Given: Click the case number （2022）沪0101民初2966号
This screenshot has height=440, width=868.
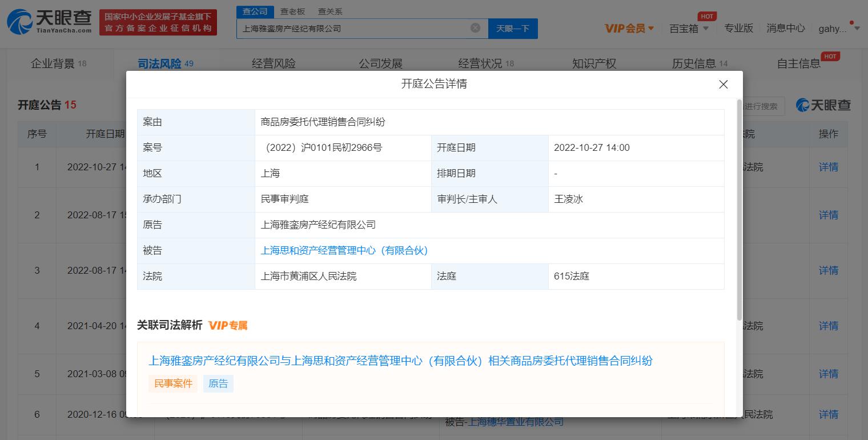Looking at the screenshot, I should (322, 147).
